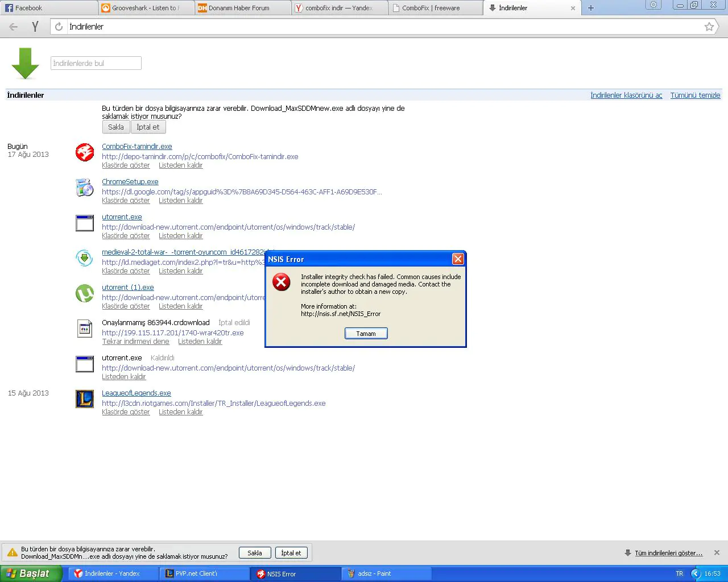
Task: Open the Yandex Y home button
Action: [35, 27]
